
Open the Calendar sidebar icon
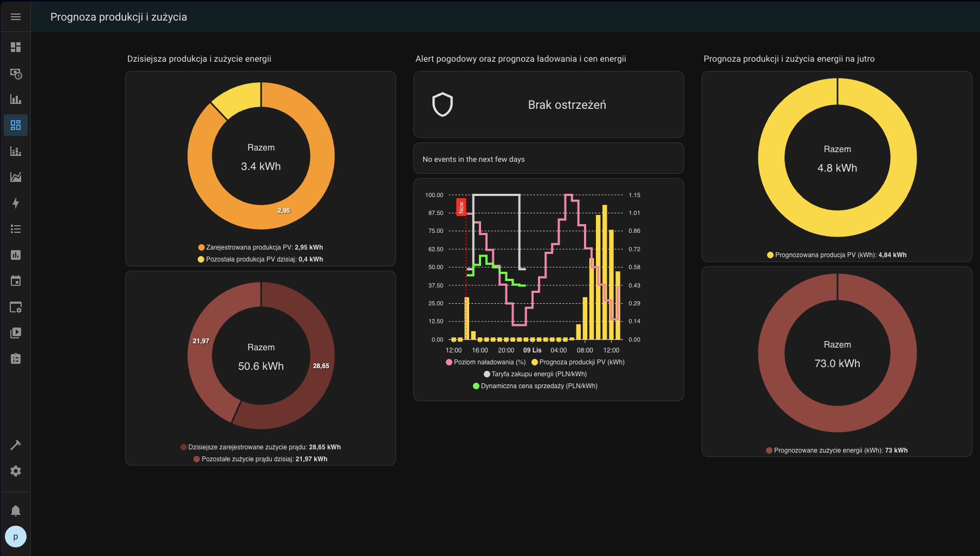point(16,281)
